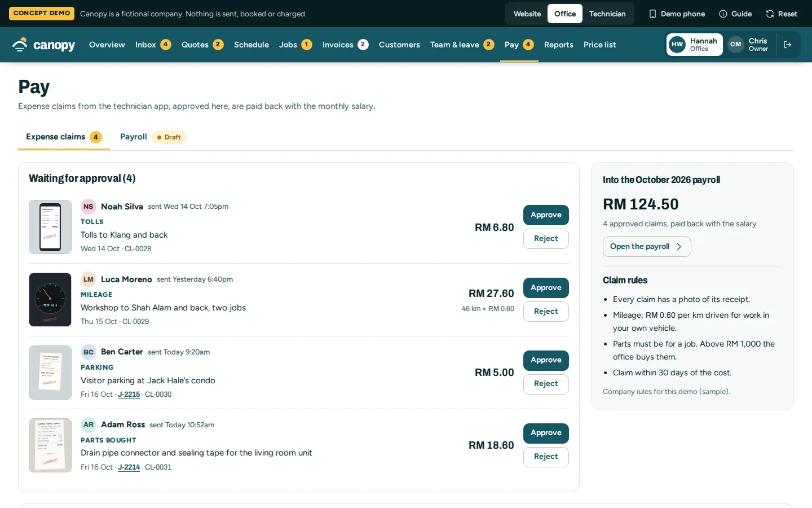Click Luca Moreno's LM avatar

pos(89,279)
